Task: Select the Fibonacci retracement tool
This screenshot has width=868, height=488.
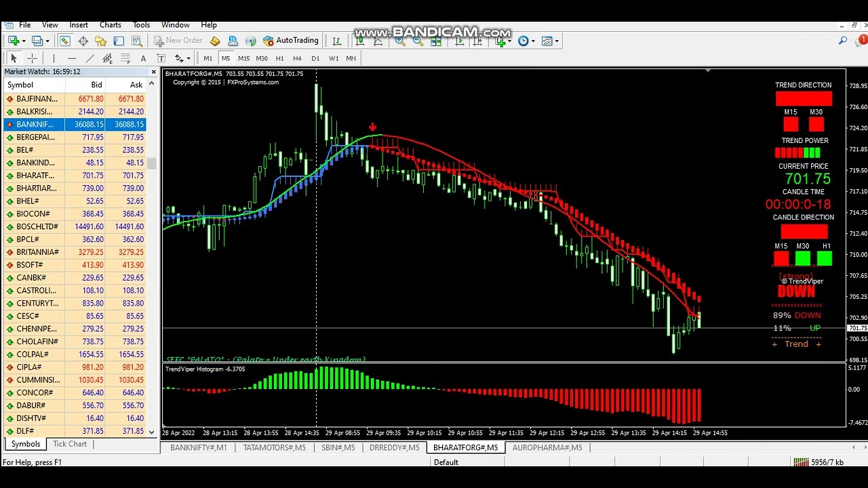Action: tap(125, 58)
